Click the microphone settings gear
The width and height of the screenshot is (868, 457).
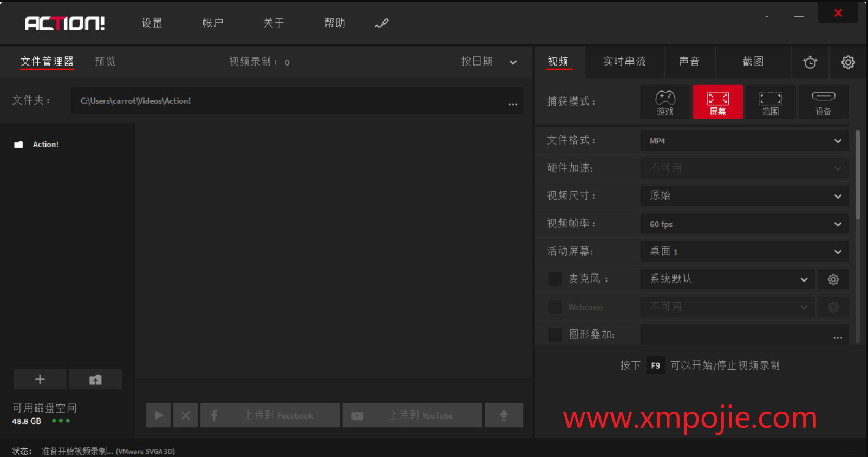pyautogui.click(x=833, y=279)
